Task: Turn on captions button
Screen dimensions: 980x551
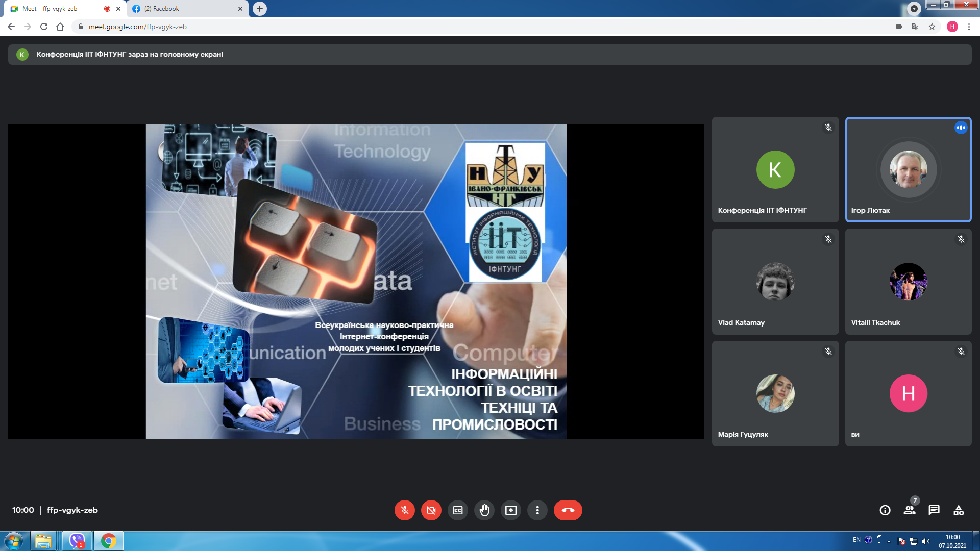Action: [458, 510]
